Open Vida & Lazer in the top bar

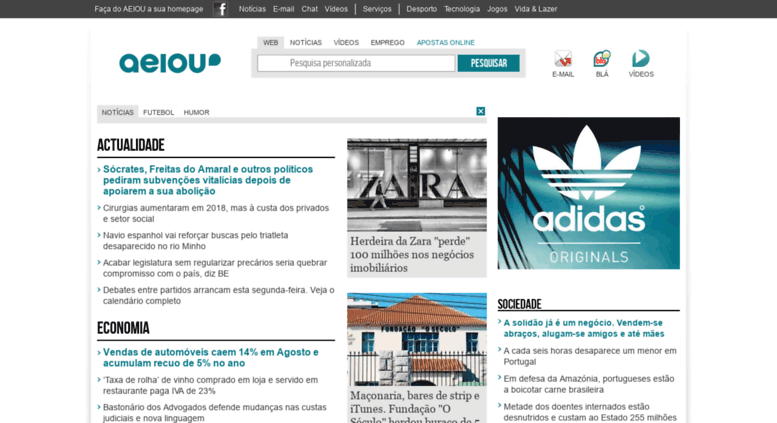pos(536,9)
